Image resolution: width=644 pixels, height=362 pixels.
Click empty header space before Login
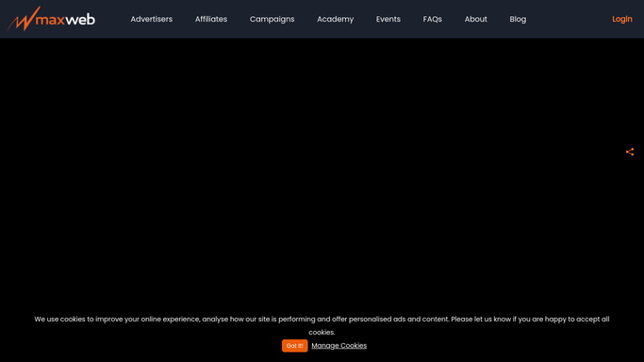[x=569, y=19]
